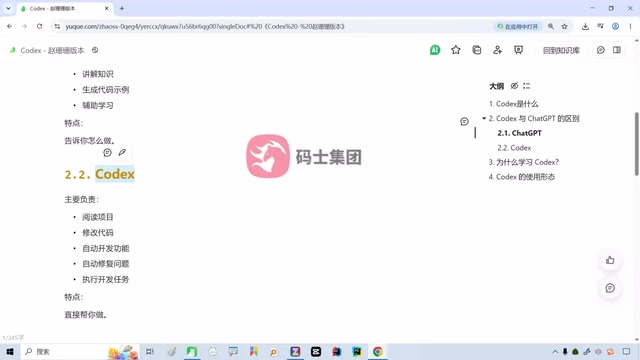
Task: Click the '回到知识库' button
Action: [561, 50]
